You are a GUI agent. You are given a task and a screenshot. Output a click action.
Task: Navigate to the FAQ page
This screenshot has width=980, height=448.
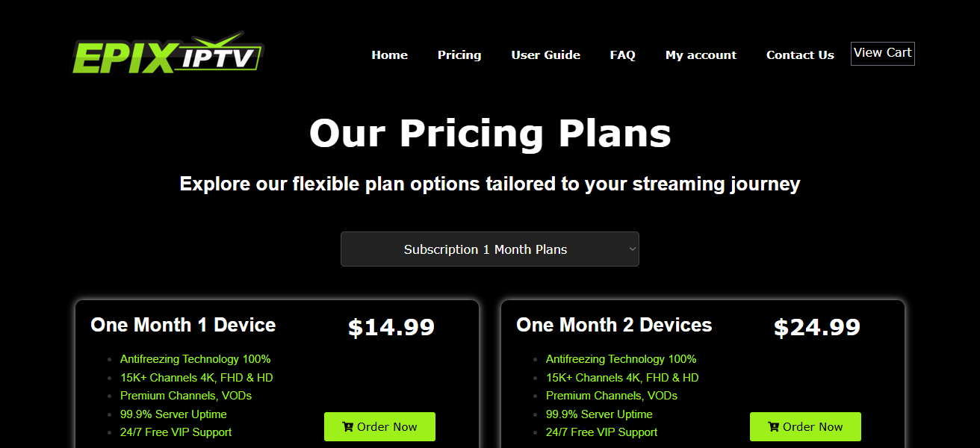click(622, 55)
